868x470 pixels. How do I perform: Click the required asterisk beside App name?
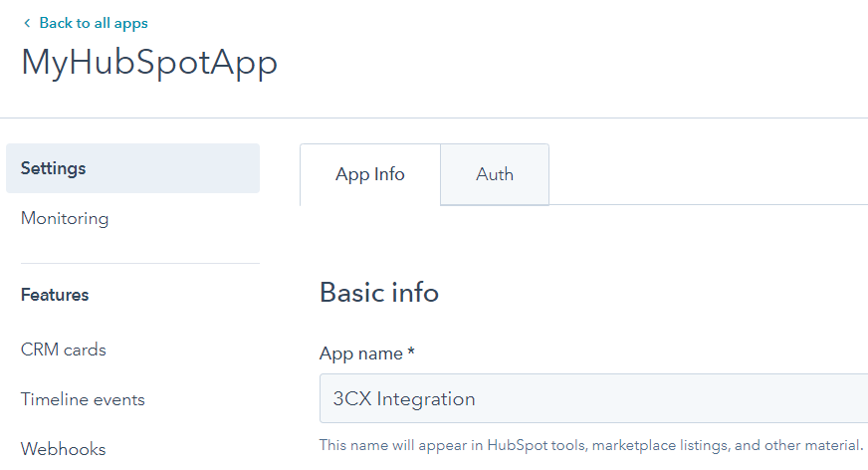[410, 353]
